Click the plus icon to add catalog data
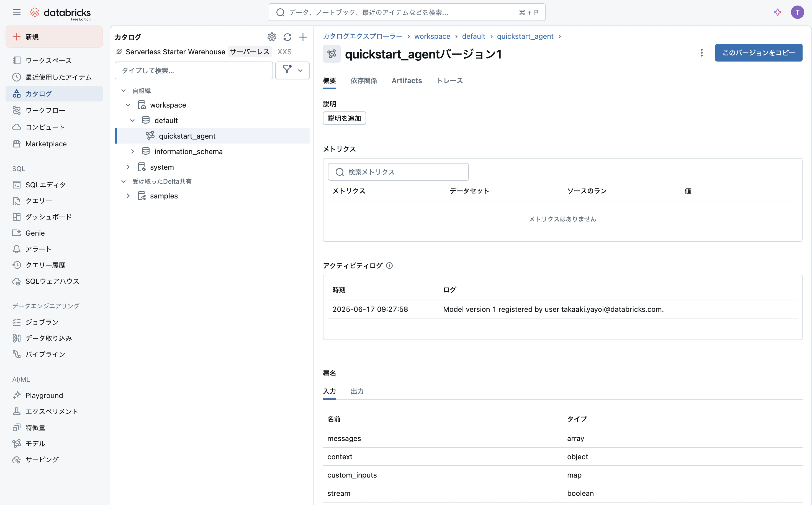This screenshot has height=505, width=812. [x=303, y=37]
